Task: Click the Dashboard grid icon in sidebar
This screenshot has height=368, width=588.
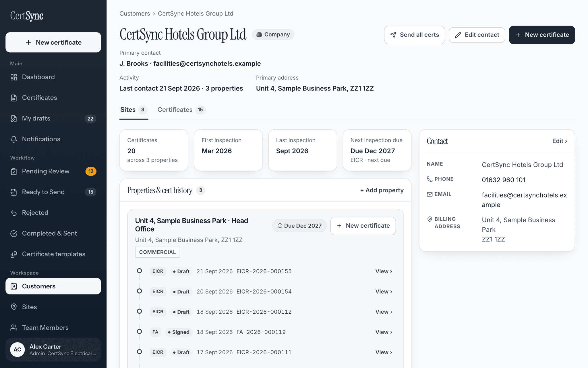Action: [x=14, y=77]
